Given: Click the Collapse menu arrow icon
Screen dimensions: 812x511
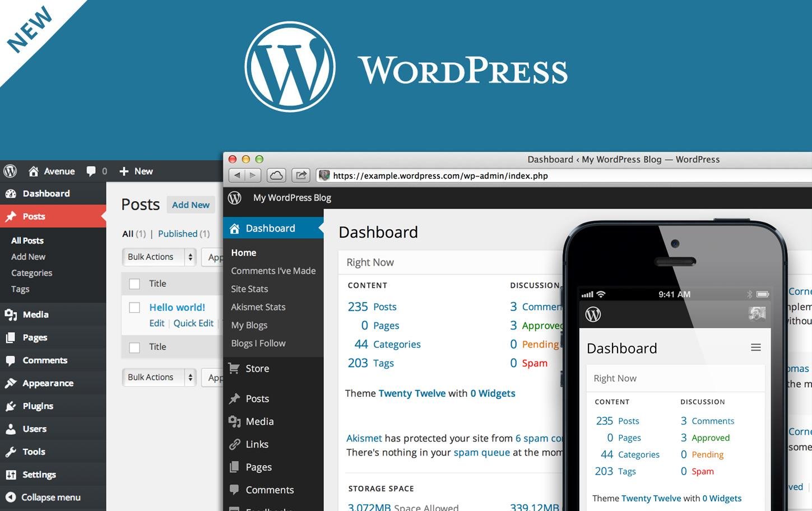Looking at the screenshot, I should [11, 497].
